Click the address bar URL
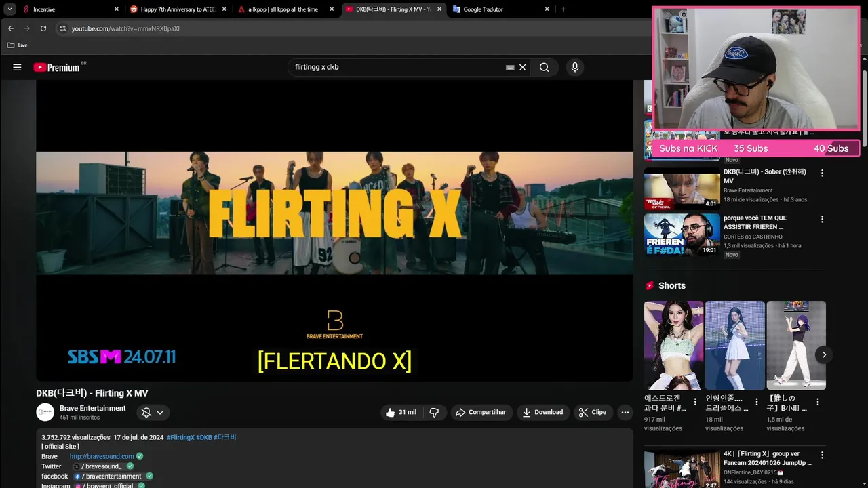This screenshot has width=868, height=488. pos(125,28)
